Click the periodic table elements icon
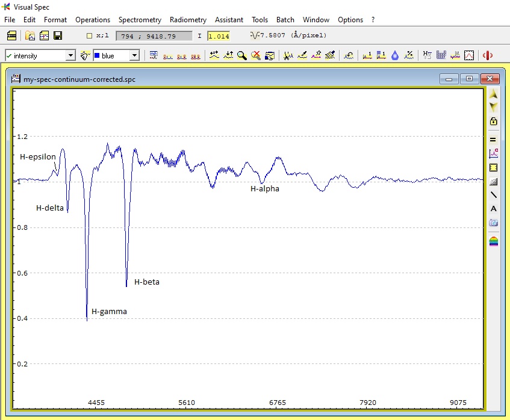 pyautogui.click(x=441, y=55)
